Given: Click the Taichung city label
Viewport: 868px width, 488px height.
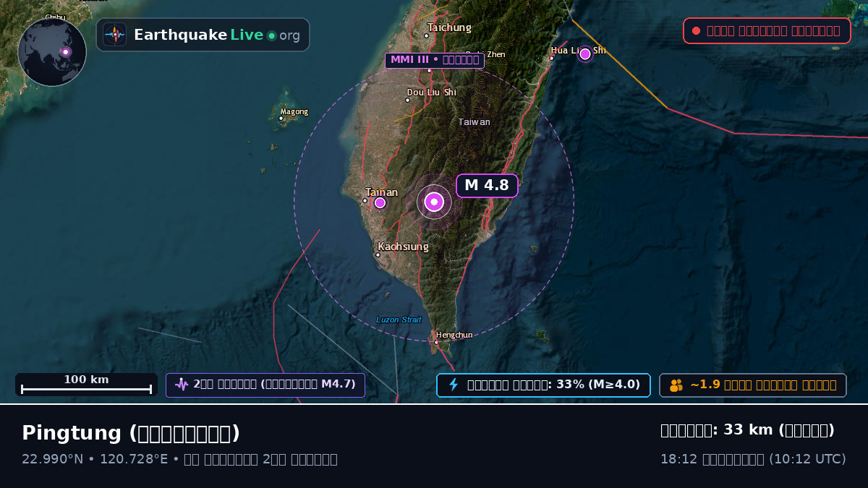Looking at the screenshot, I should pyautogui.click(x=449, y=27).
